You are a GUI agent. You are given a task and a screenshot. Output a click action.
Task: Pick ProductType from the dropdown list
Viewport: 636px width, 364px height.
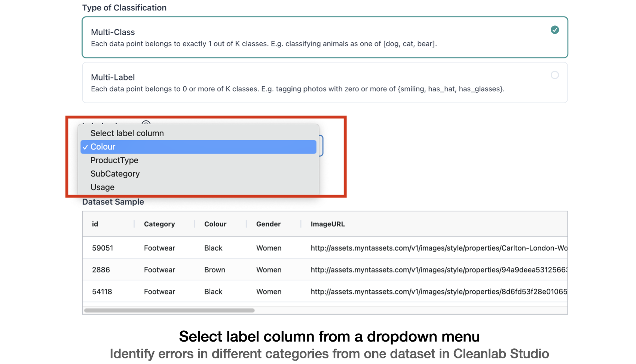[114, 160]
